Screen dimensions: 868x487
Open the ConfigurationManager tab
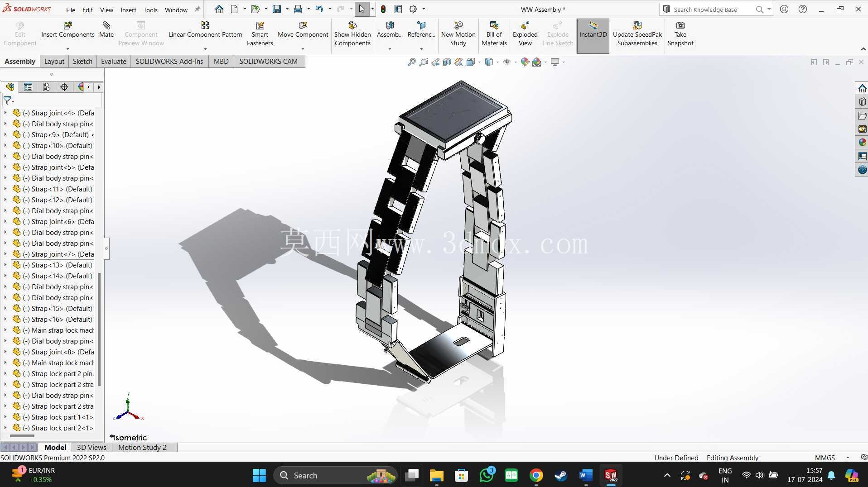46,87
